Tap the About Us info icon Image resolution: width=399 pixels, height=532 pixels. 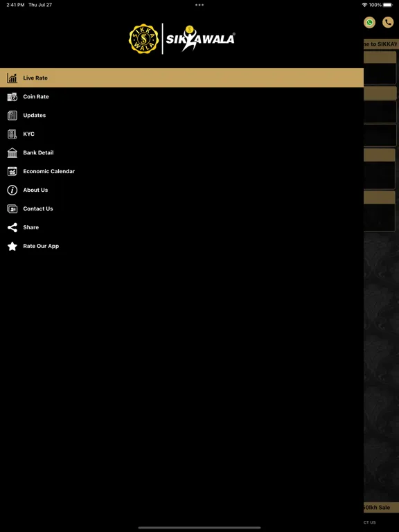click(12, 190)
